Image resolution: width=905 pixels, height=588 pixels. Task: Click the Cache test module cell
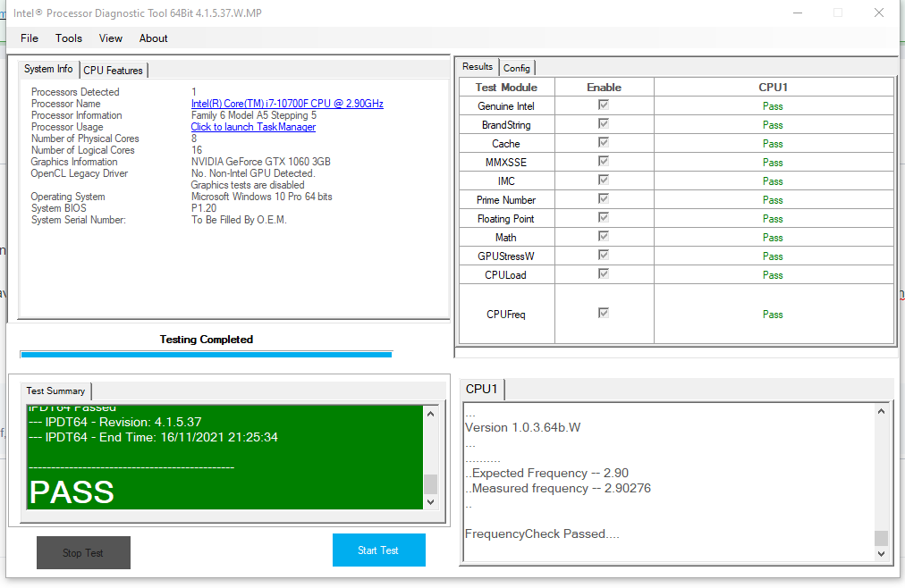(x=507, y=144)
